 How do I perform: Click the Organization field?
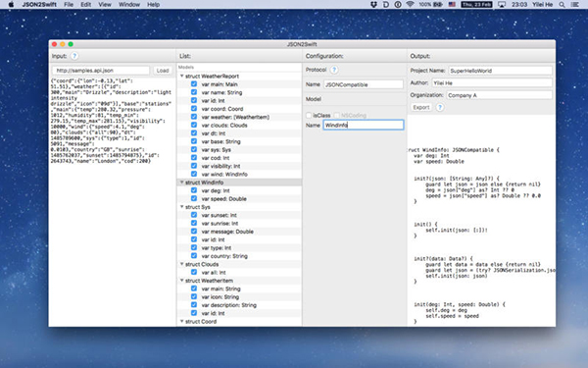(499, 95)
